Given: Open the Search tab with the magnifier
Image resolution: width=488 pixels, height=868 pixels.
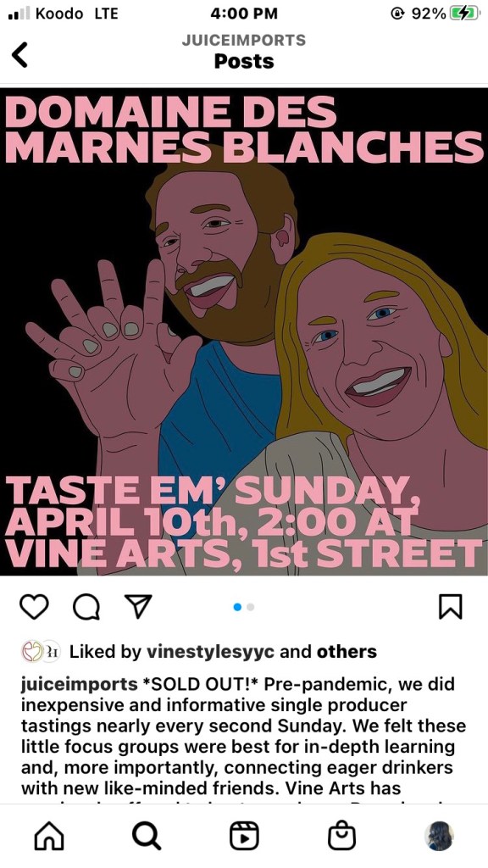Looking at the screenshot, I should pyautogui.click(x=147, y=835).
